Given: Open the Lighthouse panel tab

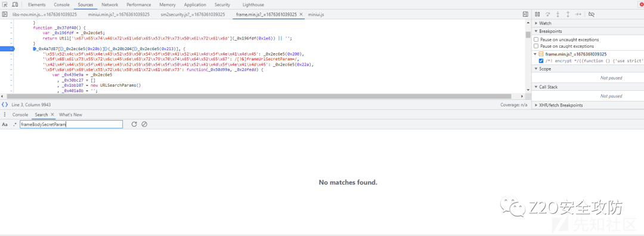Looking at the screenshot, I should click(253, 5).
